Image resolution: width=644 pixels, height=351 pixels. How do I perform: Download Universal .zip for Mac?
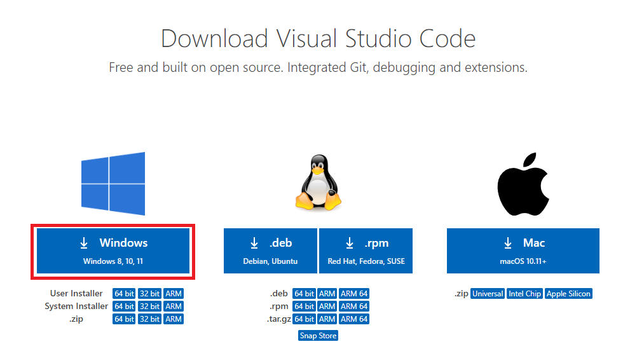[488, 294]
